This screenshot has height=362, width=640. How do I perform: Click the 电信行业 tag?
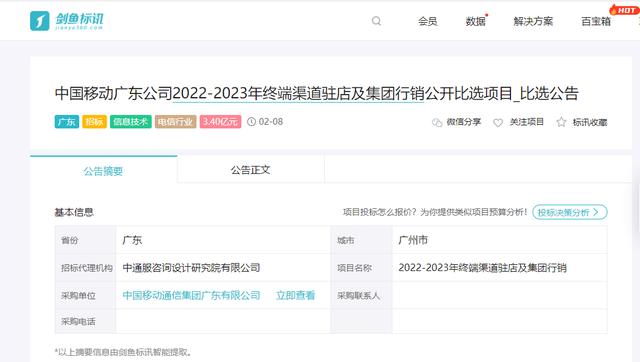[x=176, y=122]
